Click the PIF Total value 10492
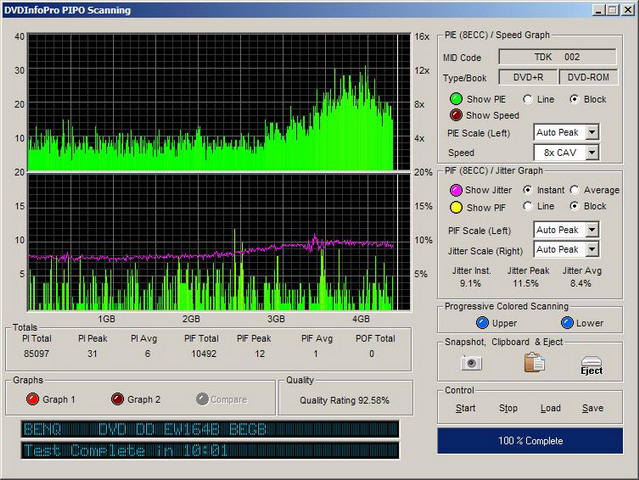The height and width of the screenshot is (480, 639). 204,354
